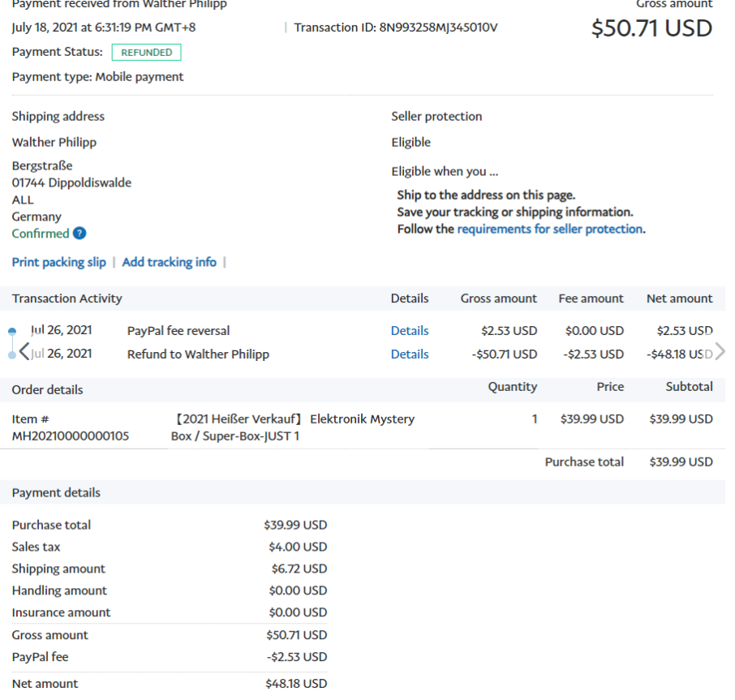Click the Payment details section header

click(56, 492)
